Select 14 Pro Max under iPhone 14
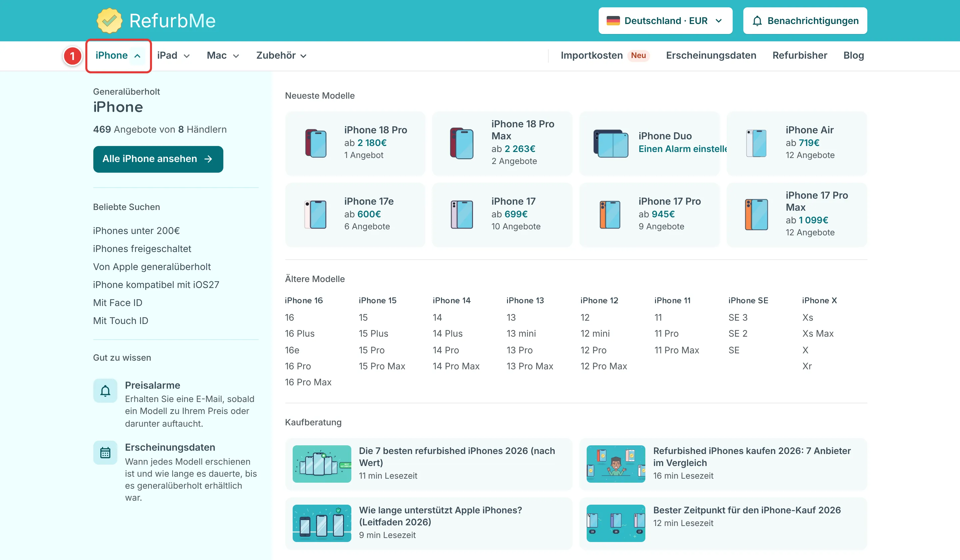 [x=456, y=366]
